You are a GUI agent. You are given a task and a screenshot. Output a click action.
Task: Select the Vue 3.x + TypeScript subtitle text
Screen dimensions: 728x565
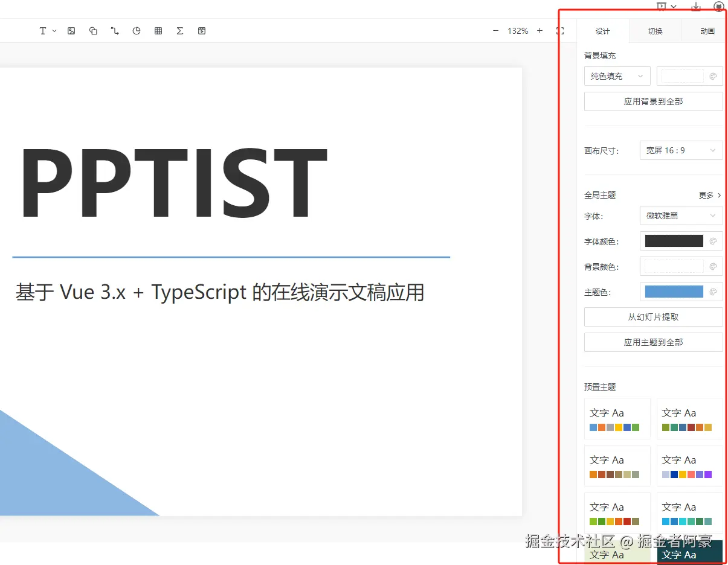[220, 292]
